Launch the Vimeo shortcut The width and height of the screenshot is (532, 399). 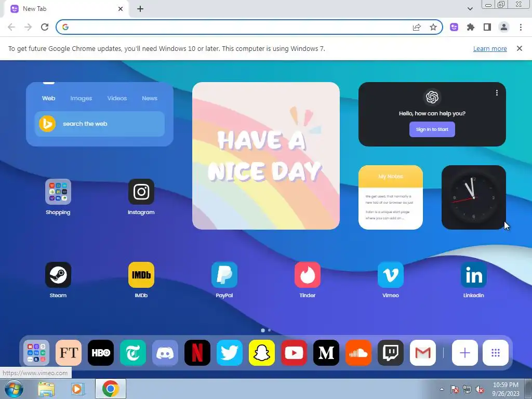[x=391, y=275]
